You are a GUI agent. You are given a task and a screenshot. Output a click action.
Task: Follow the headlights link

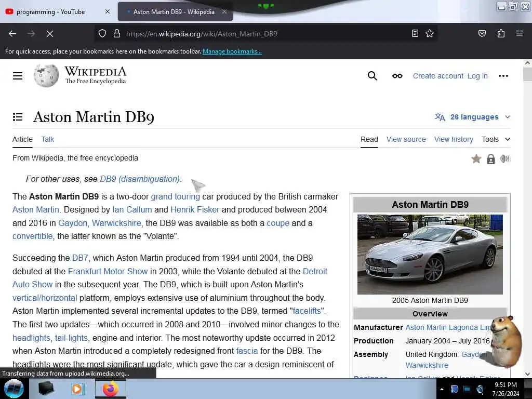pyautogui.click(x=31, y=338)
